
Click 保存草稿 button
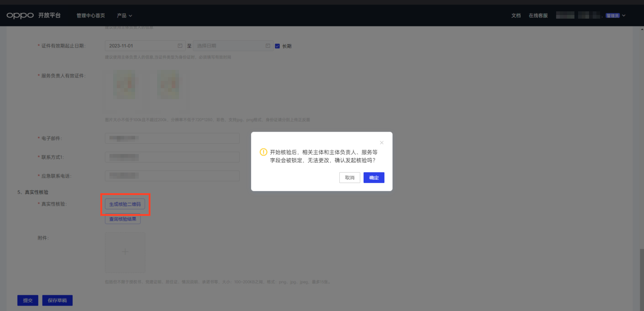click(x=57, y=300)
